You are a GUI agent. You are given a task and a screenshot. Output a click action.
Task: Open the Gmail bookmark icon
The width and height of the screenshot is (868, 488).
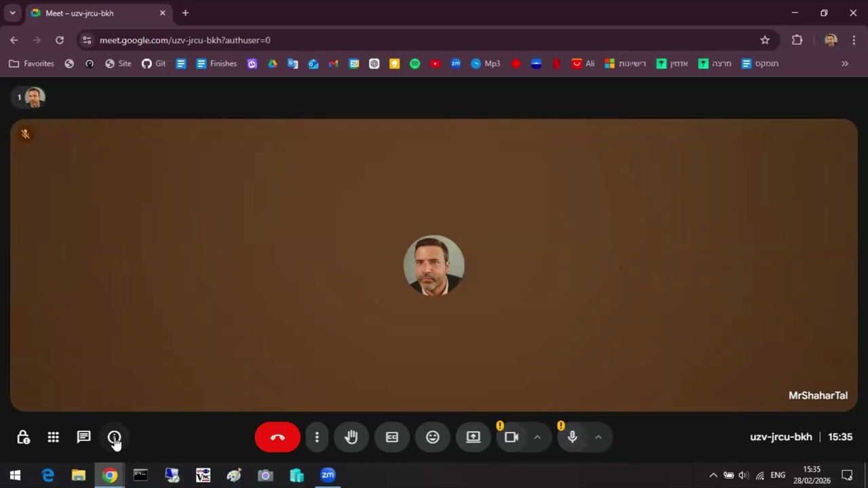point(333,64)
